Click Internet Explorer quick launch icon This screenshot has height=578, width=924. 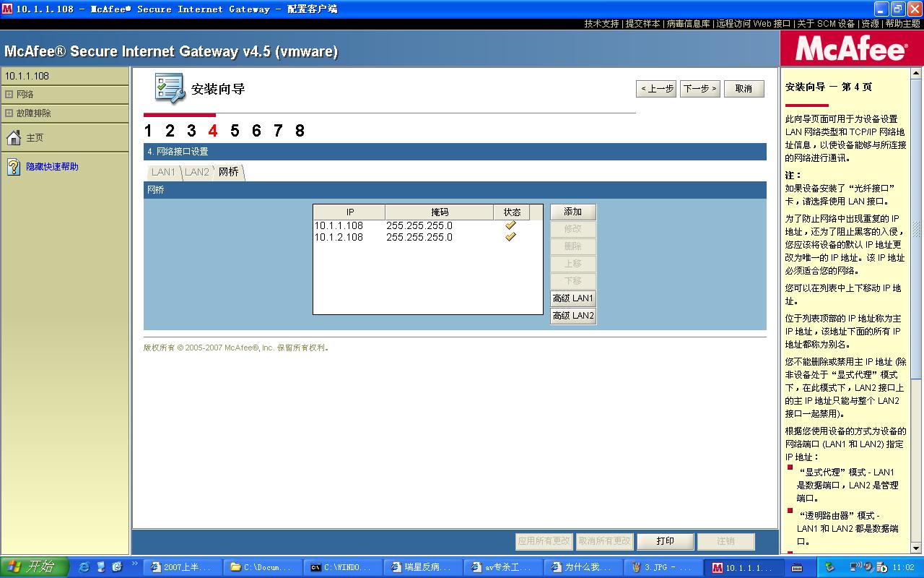[84, 567]
